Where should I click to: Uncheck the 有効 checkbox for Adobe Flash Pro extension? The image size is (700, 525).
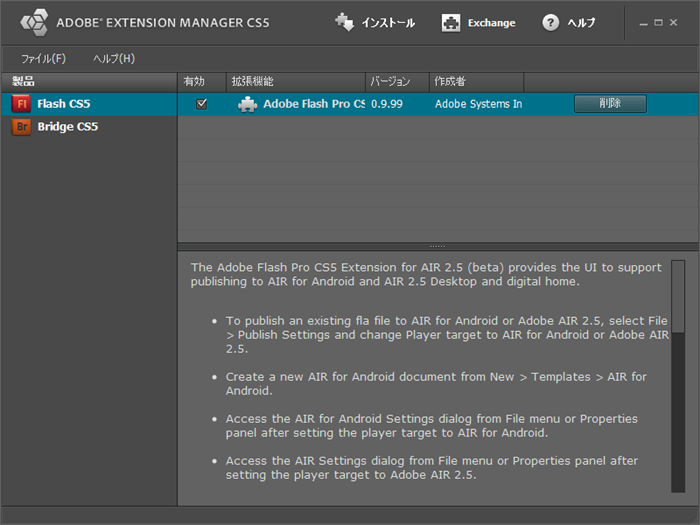click(x=202, y=104)
